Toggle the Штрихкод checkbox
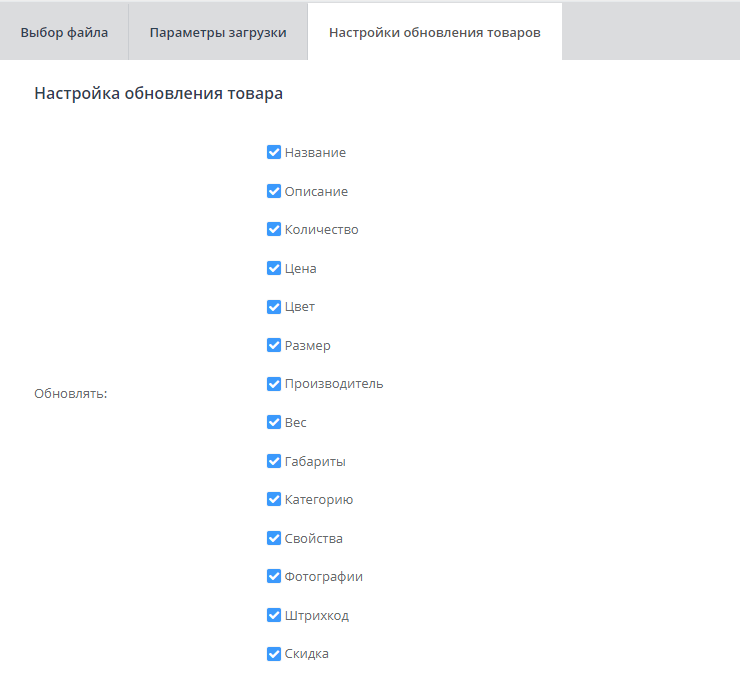 [274, 615]
